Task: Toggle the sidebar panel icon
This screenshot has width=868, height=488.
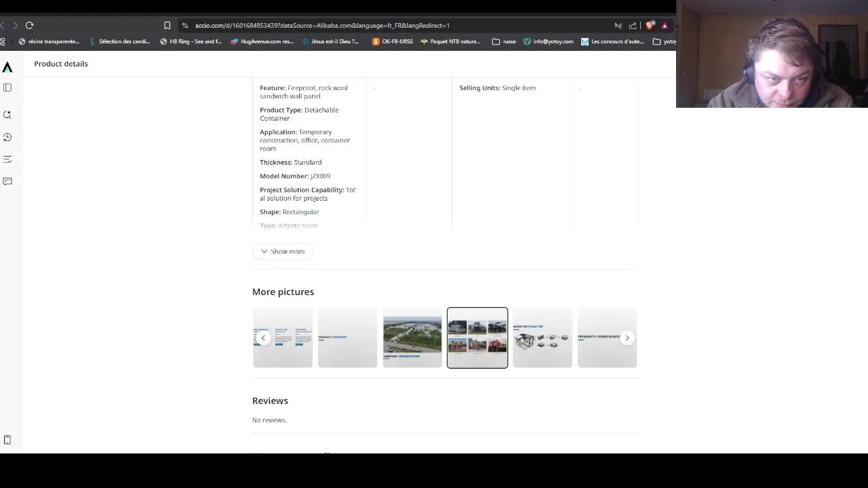Action: [7, 87]
